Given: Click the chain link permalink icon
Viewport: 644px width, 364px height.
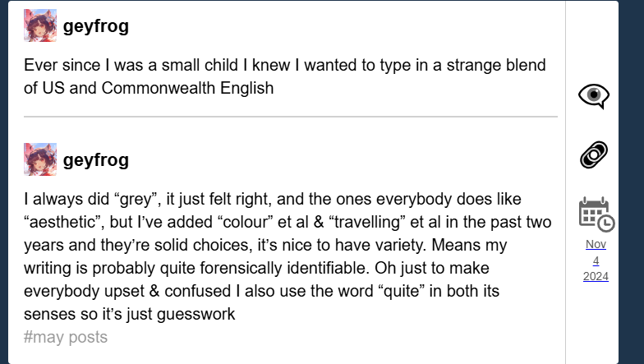Looking at the screenshot, I should point(594,154).
